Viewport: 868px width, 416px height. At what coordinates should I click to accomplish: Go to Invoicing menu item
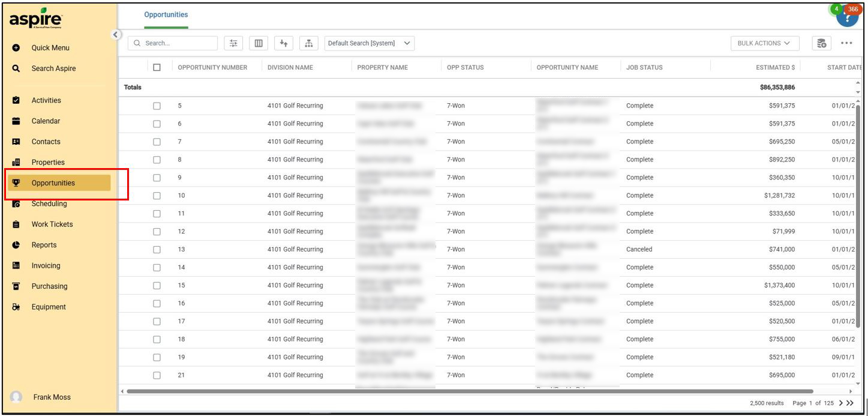point(46,266)
